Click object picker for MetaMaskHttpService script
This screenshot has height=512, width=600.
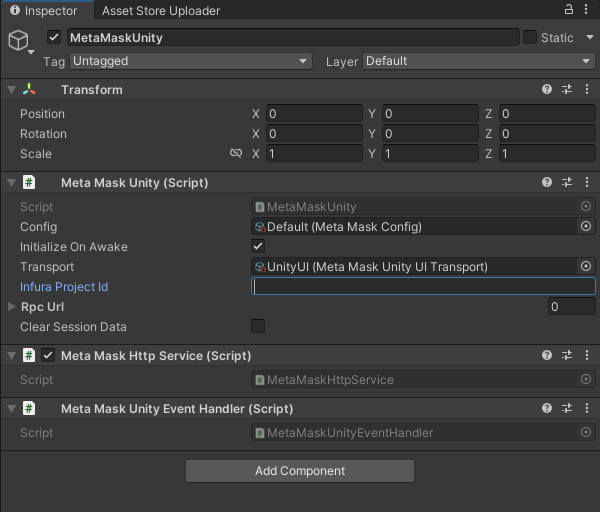click(586, 379)
